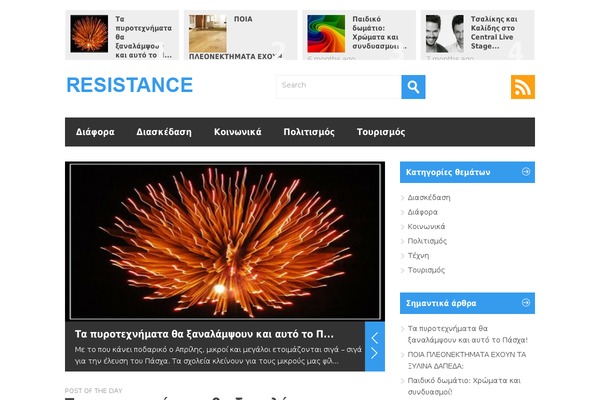Image resolution: width=600 pixels, height=400 pixels.
Task: Open top strip title Τα πυροτεχνήματα θα ξαναλάμψουν
Action: (143, 37)
